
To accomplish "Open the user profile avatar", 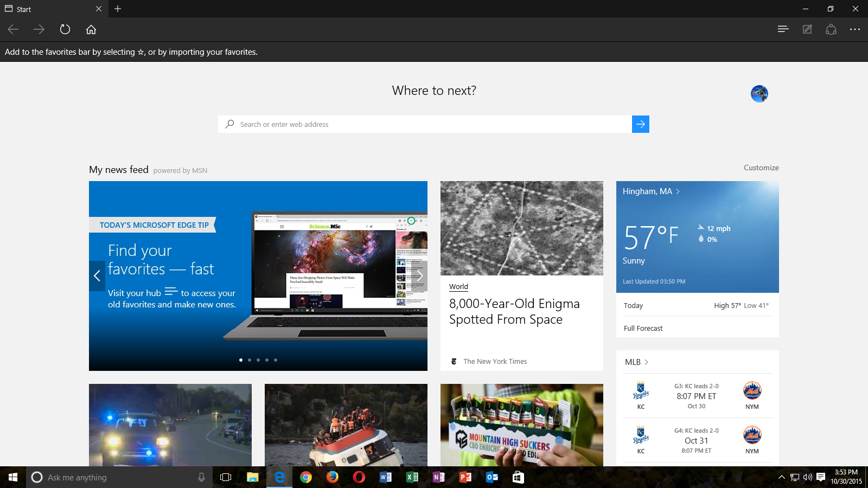I will tap(759, 94).
